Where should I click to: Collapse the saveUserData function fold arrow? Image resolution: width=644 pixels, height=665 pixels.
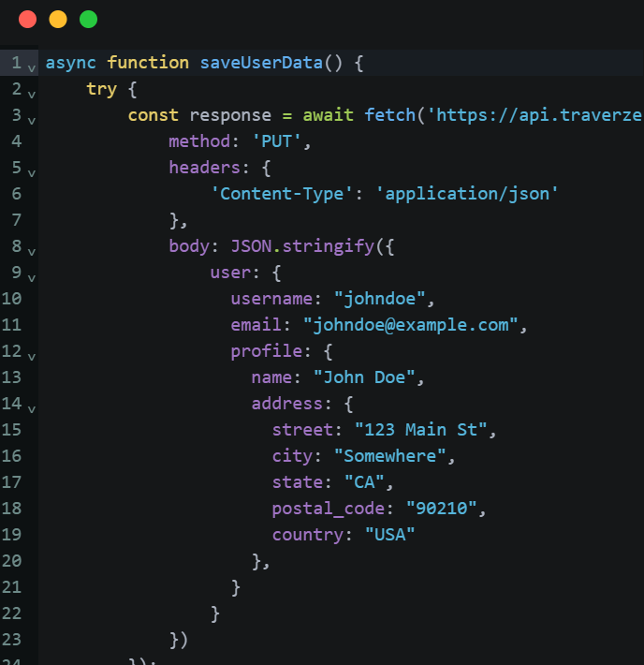[x=32, y=67]
